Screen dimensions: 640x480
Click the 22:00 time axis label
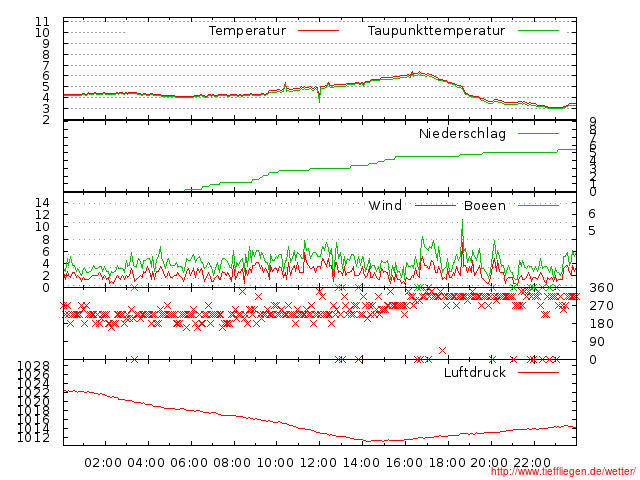[532, 463]
